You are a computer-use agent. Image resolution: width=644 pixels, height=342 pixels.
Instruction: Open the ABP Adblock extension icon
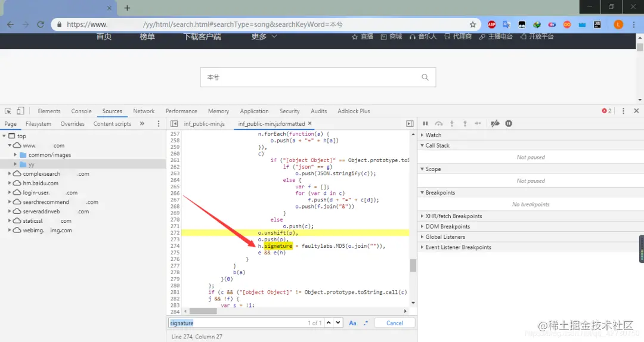coord(491,24)
